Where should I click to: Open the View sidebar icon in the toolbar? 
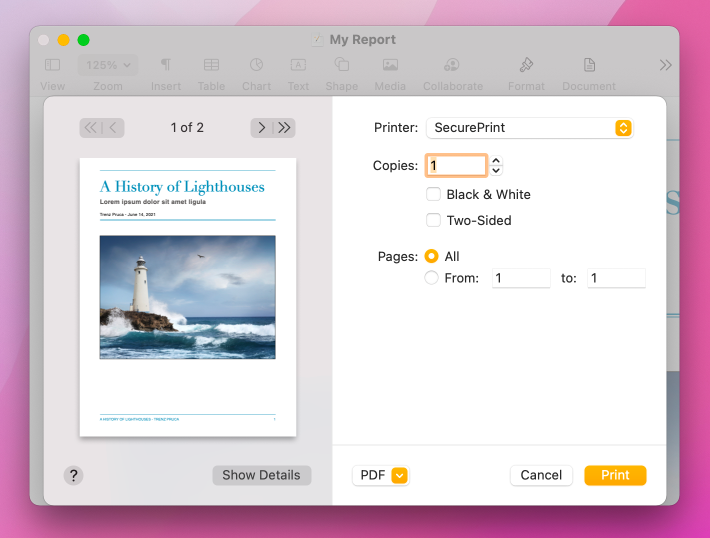pyautogui.click(x=53, y=65)
